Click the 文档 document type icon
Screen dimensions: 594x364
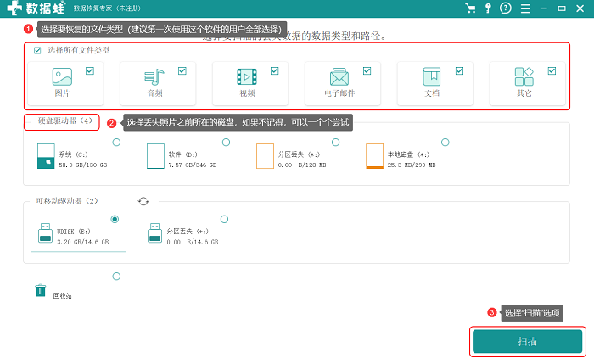point(431,76)
